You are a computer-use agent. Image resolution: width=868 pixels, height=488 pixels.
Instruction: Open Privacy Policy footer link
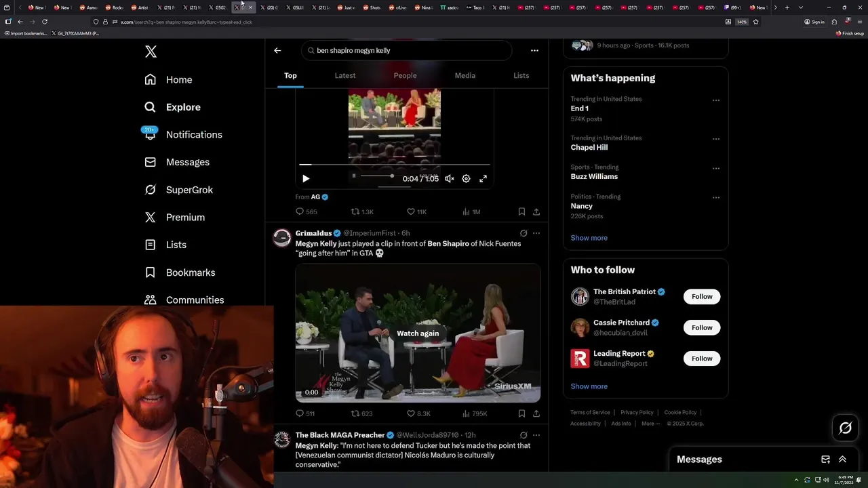pos(637,412)
